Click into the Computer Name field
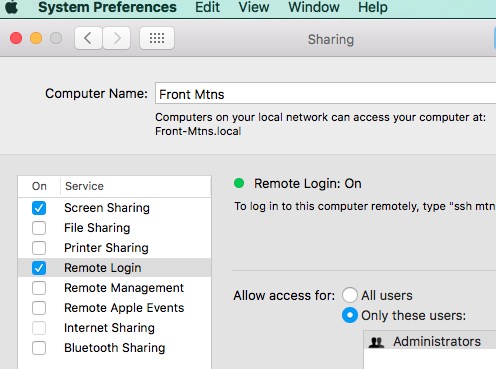 point(325,94)
